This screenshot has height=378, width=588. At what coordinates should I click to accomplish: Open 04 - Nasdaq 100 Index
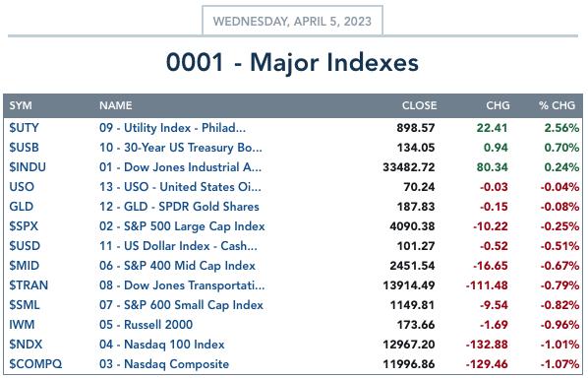(162, 345)
